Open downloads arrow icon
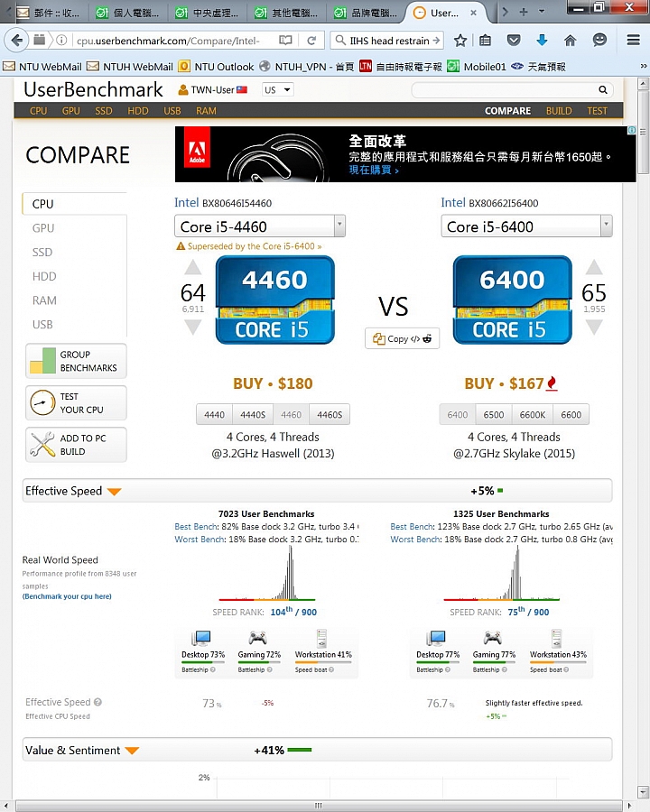Image resolution: width=650 pixels, height=812 pixels. point(542,41)
